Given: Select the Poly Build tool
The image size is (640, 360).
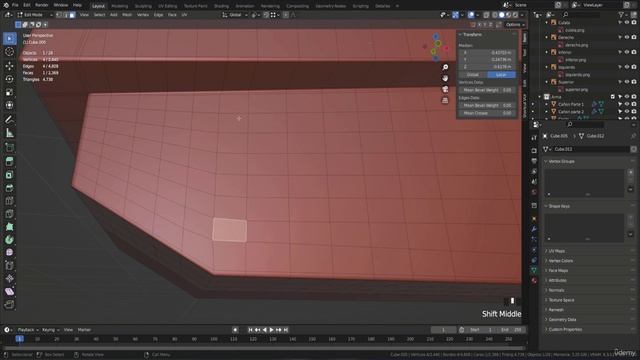Looking at the screenshot, I should (9, 227).
